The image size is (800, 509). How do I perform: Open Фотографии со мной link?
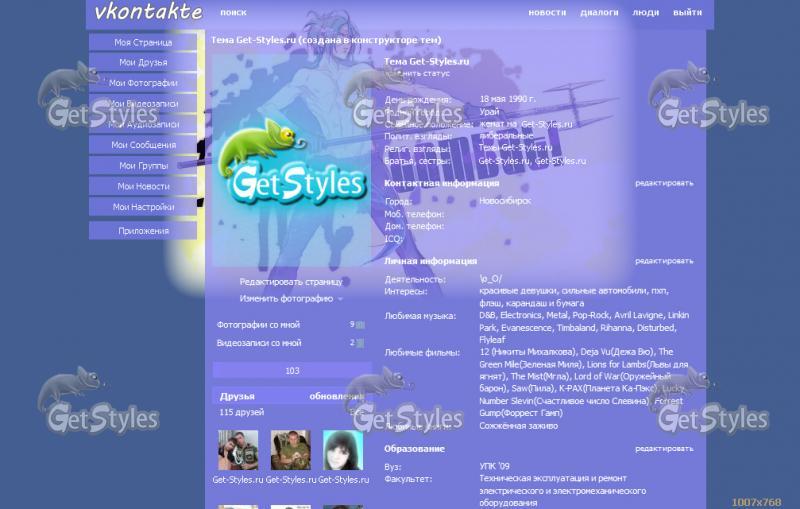point(258,324)
